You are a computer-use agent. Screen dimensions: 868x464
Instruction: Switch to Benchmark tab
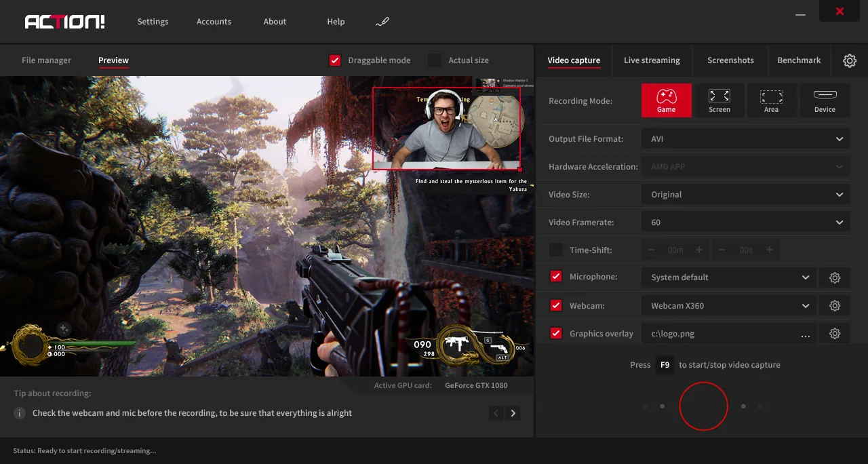799,60
